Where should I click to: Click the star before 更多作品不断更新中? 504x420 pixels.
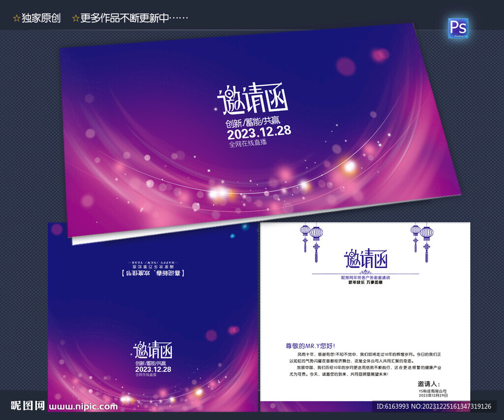point(75,18)
